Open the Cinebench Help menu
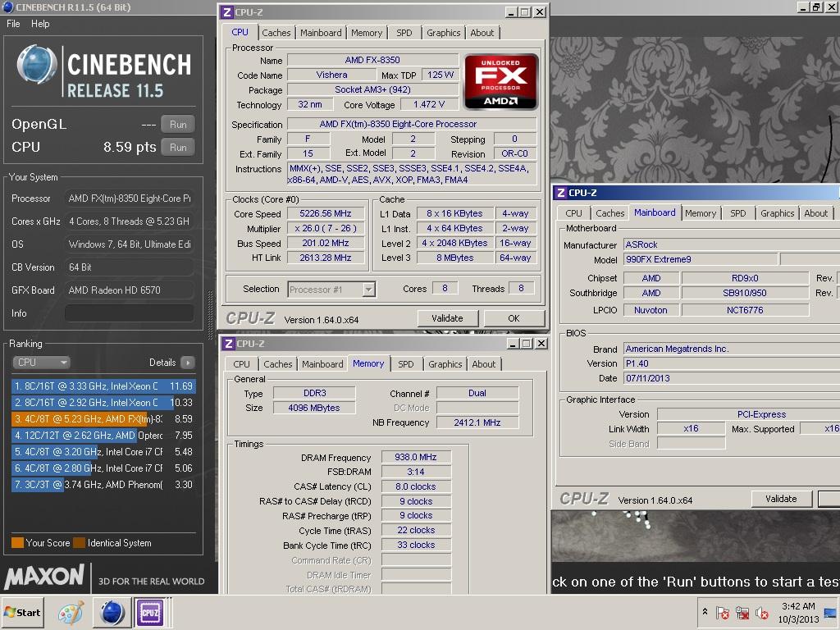 [40, 24]
